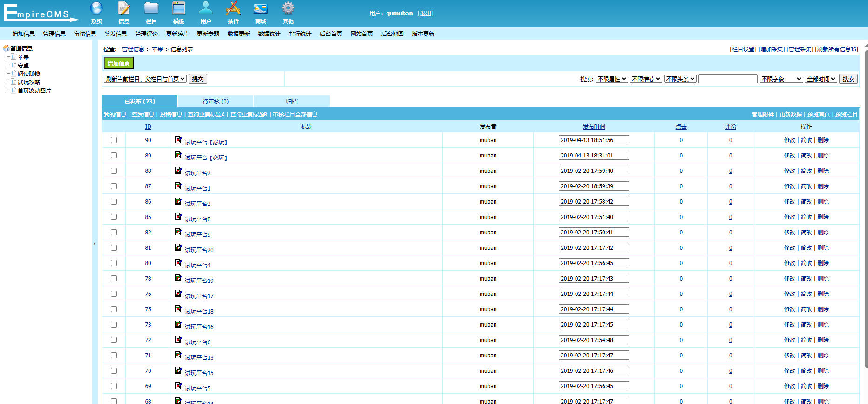Tick the checkbox for row ID 89
The height and width of the screenshot is (404, 868).
(x=114, y=155)
